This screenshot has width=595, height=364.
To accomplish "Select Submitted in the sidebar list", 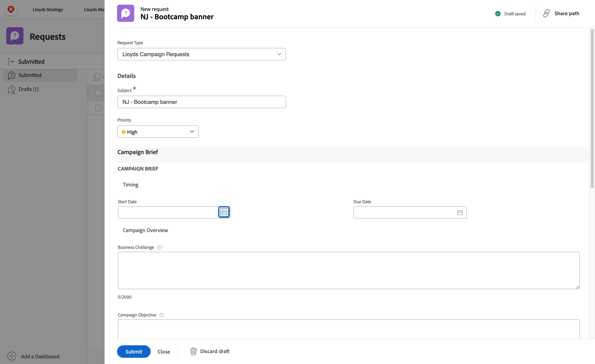I will click(40, 75).
